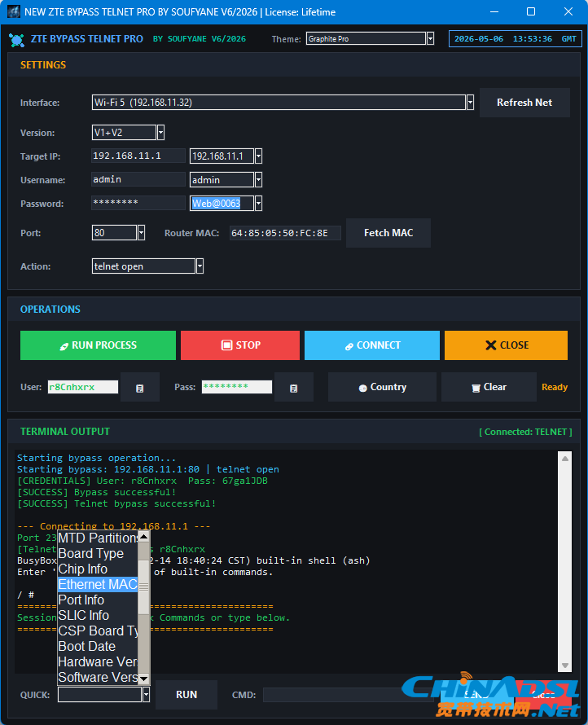Open the Action telnet open dropdown
Viewport: 588px width, 725px height.
[200, 266]
